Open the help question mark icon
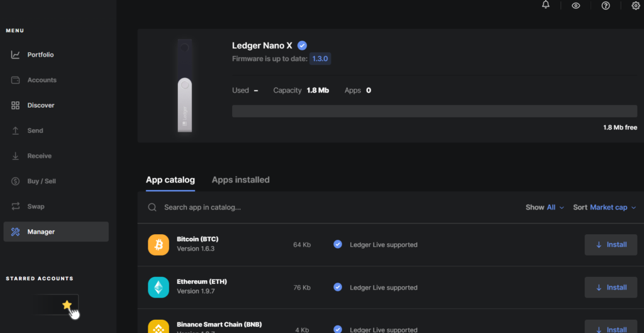The width and height of the screenshot is (644, 333). [606, 6]
